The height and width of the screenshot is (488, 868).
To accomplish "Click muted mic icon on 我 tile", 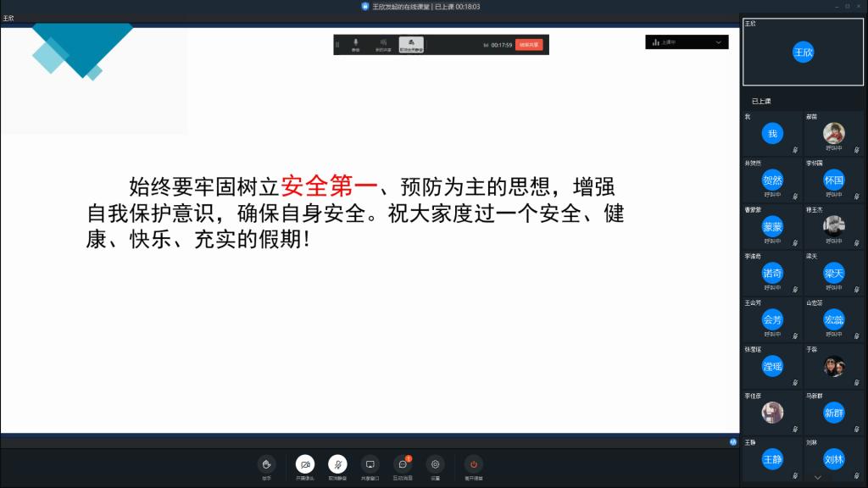I will tap(795, 150).
